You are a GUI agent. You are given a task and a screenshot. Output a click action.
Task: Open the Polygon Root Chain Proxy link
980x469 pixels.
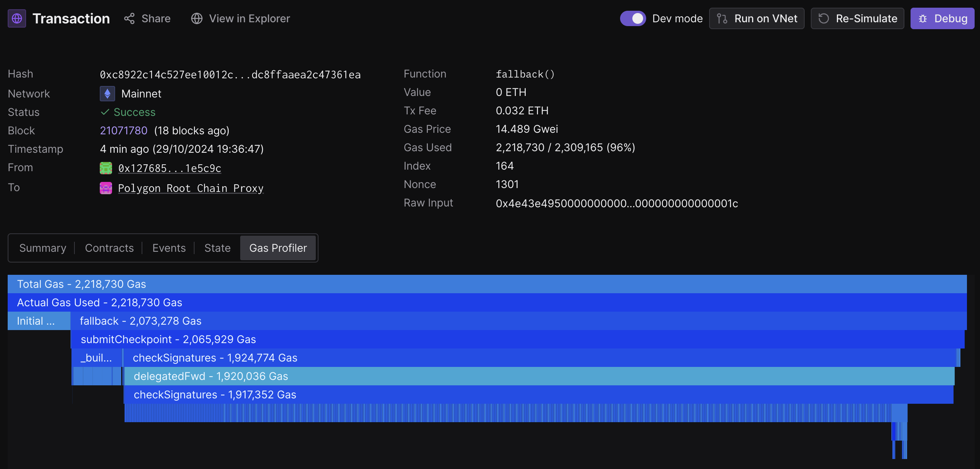(x=191, y=188)
